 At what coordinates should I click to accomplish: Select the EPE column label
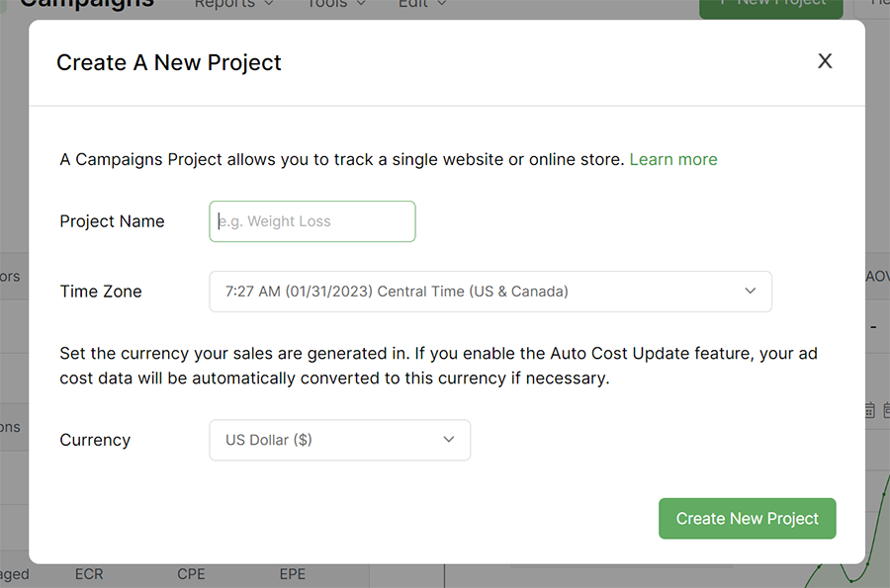pos(293,574)
